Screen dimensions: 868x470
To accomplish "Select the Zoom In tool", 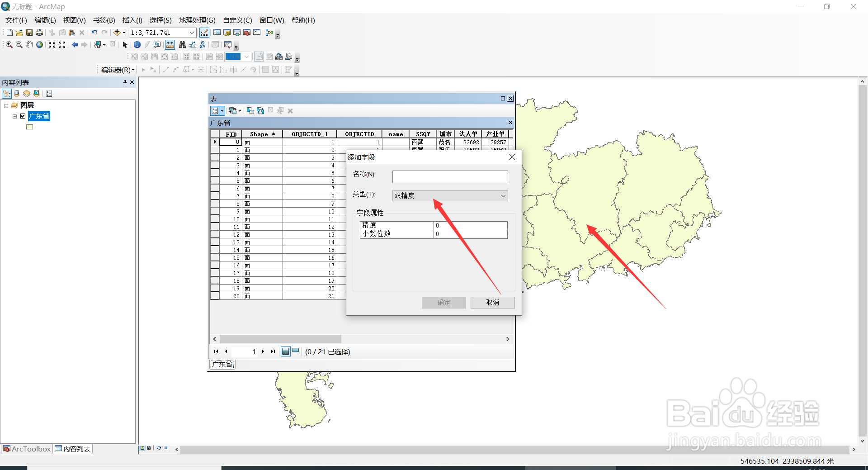I will (9, 45).
